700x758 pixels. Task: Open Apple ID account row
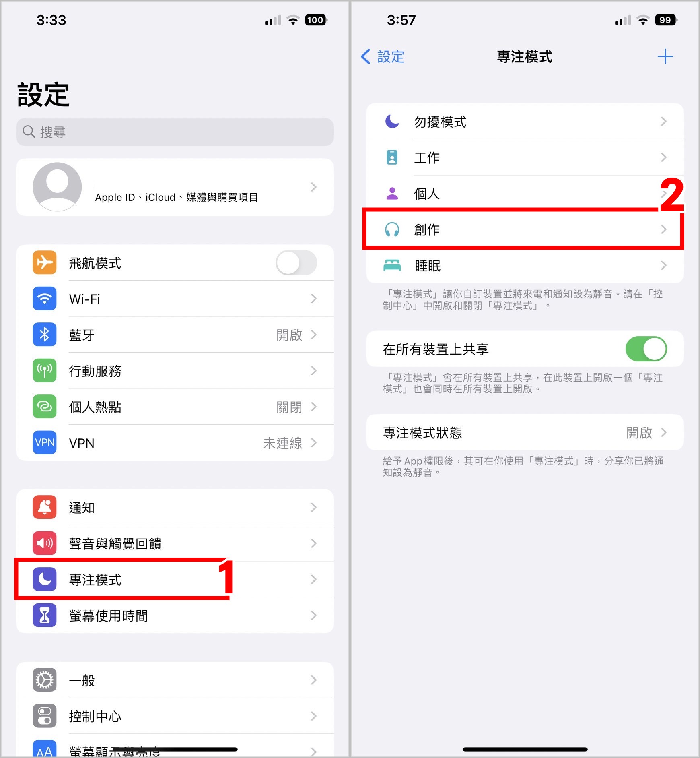point(175,187)
